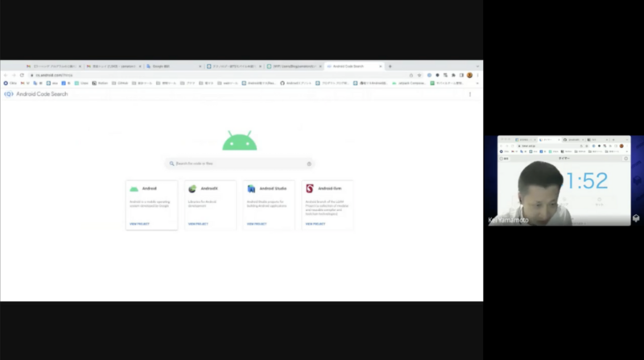The height and width of the screenshot is (360, 644).
Task: Open the three-dot menu in the page header
Action: [x=470, y=94]
